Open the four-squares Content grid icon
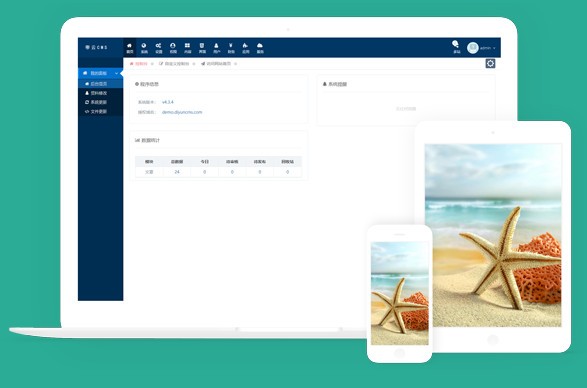587x388 pixels. 188,48
